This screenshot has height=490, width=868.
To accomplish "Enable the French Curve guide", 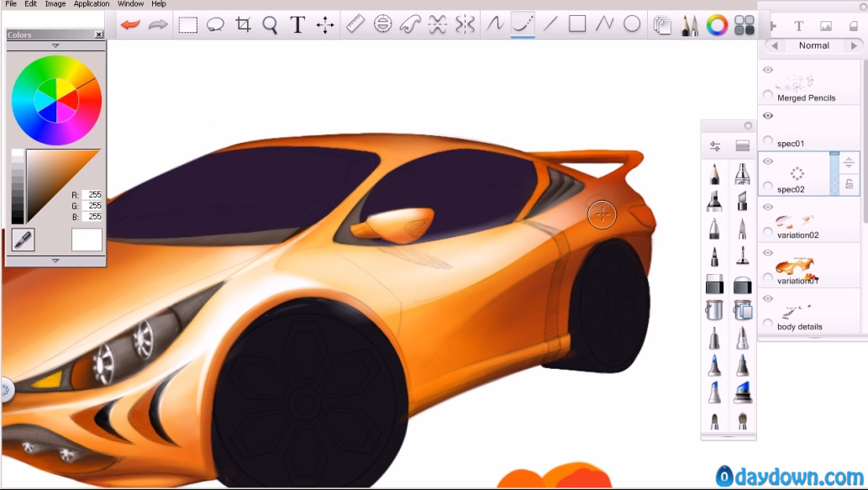I will point(410,24).
